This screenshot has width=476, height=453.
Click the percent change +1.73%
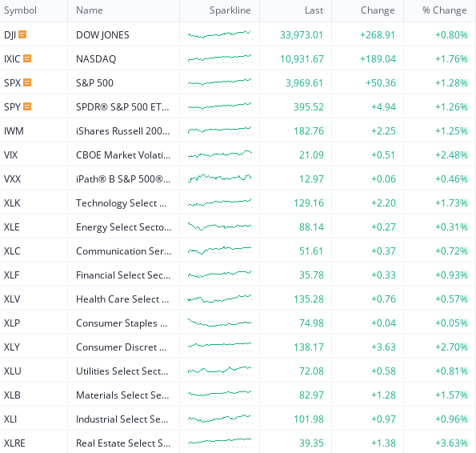(451, 202)
